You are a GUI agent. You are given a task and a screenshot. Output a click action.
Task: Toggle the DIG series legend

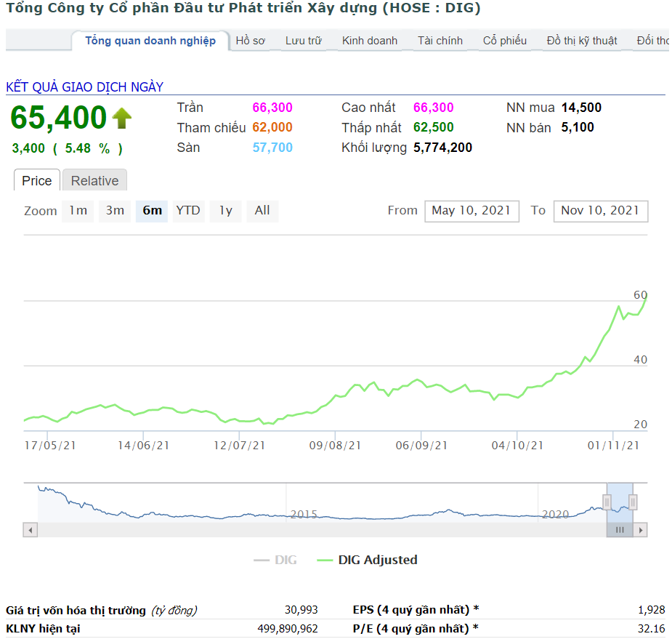point(275,560)
